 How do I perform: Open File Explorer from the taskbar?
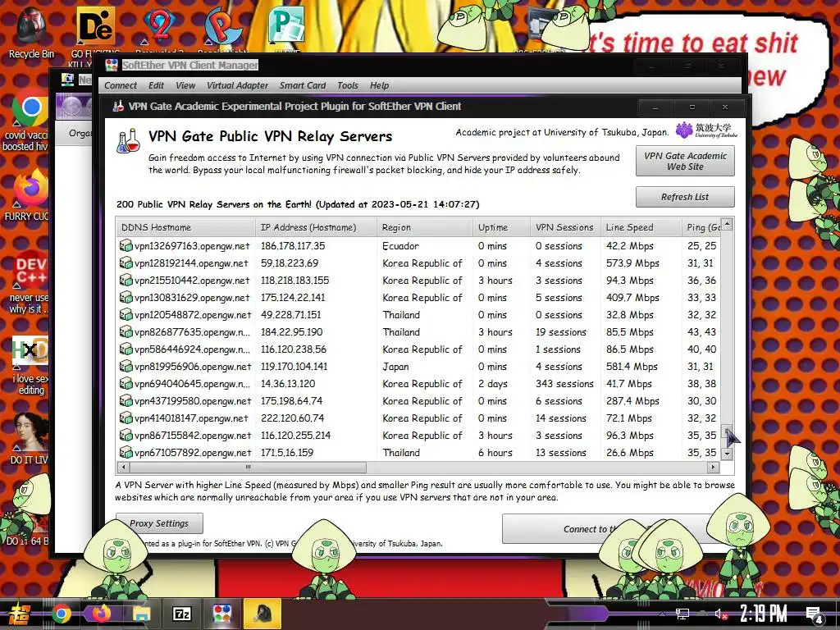(141, 614)
